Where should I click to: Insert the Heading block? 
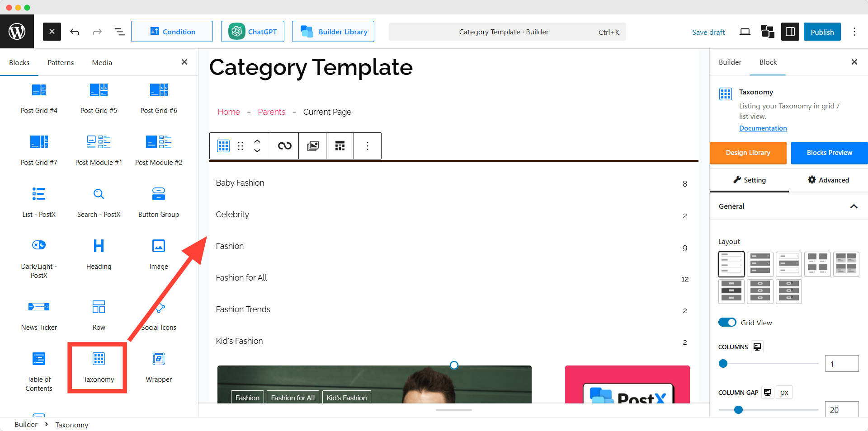pyautogui.click(x=99, y=254)
